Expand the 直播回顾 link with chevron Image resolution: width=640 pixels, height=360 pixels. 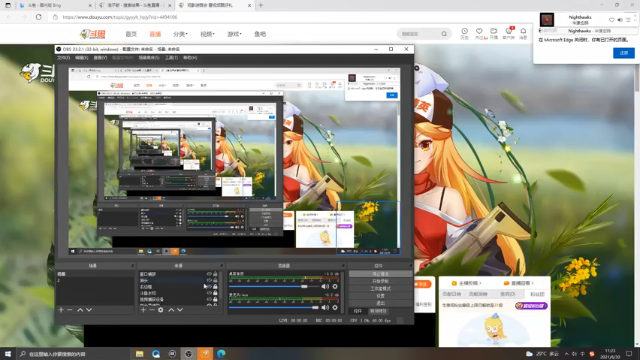519,283
